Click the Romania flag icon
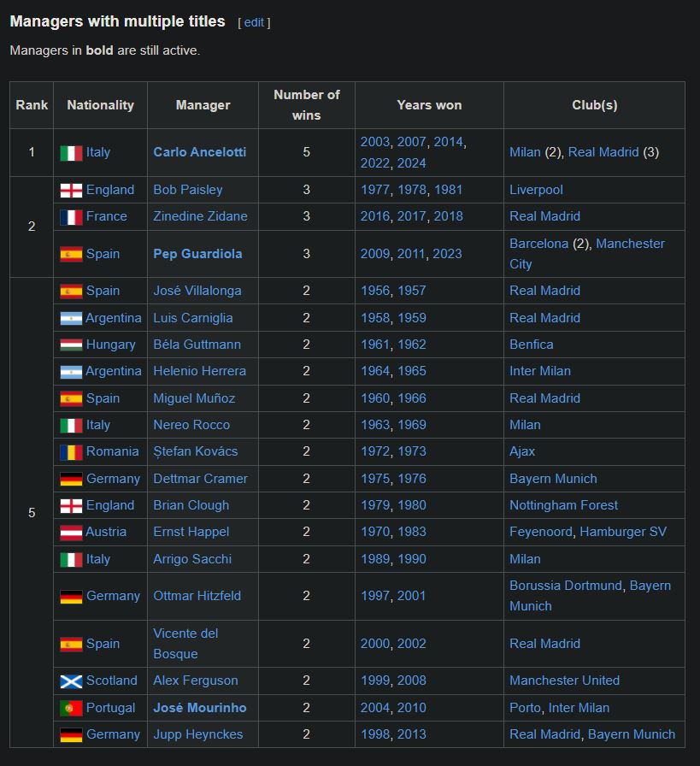The height and width of the screenshot is (766, 700). pyautogui.click(x=71, y=452)
